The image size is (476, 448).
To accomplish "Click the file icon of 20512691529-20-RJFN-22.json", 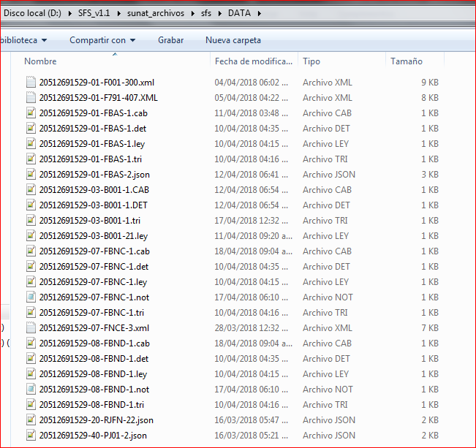I will (x=31, y=420).
